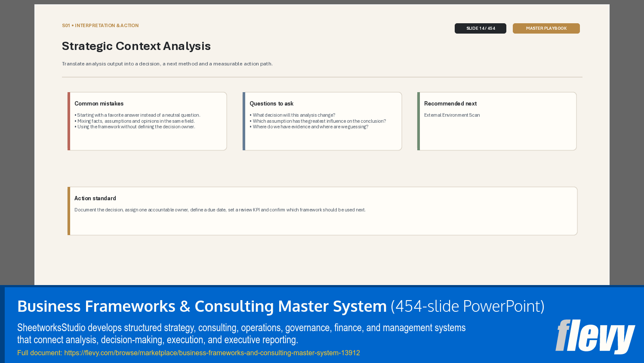The height and width of the screenshot is (363, 644).
Task: Click the Questions to ask heading
Action: coord(271,104)
